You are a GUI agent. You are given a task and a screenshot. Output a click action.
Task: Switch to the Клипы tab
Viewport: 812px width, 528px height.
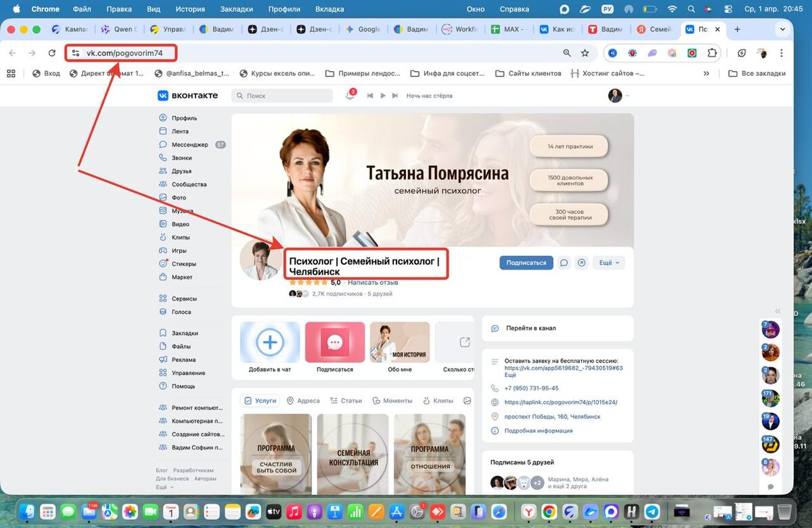(438, 401)
